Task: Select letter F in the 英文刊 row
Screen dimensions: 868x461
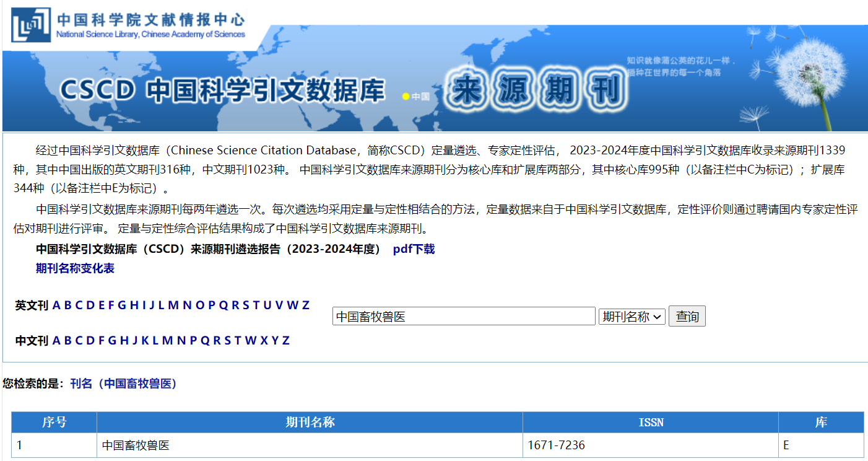Action: pyautogui.click(x=111, y=305)
